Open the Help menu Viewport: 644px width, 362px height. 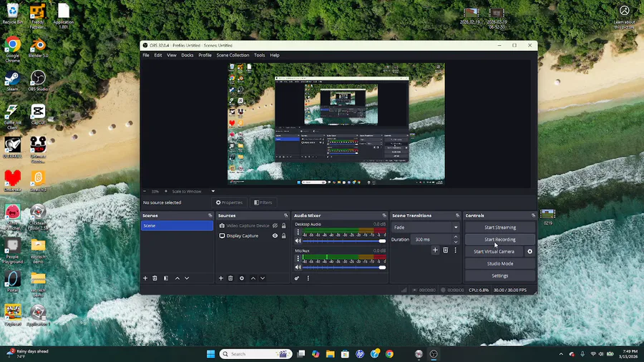275,55
